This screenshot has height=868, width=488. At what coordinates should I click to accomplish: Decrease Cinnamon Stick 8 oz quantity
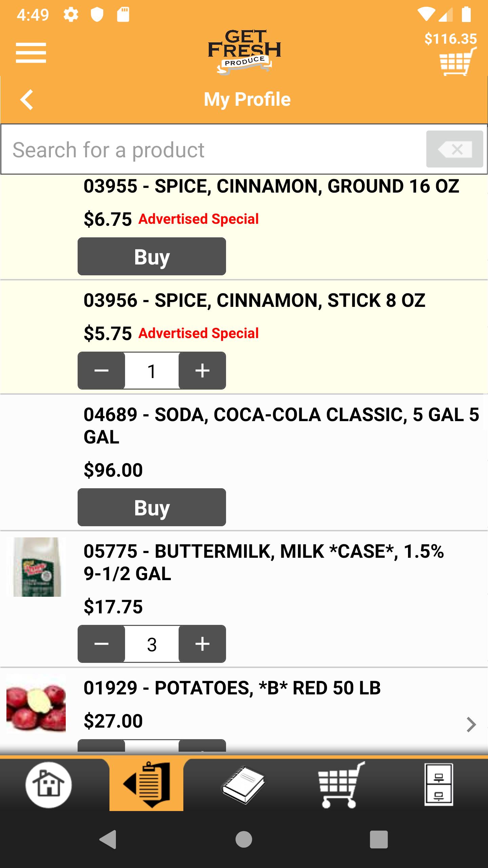(x=101, y=370)
